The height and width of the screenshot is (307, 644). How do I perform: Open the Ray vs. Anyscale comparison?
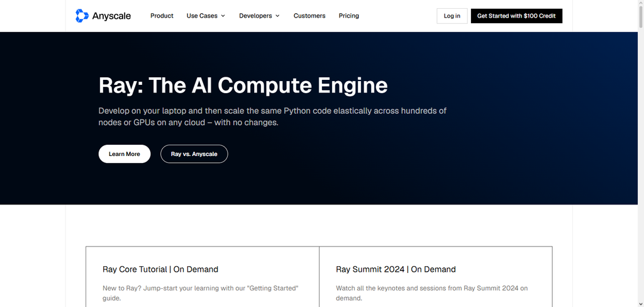(x=194, y=153)
